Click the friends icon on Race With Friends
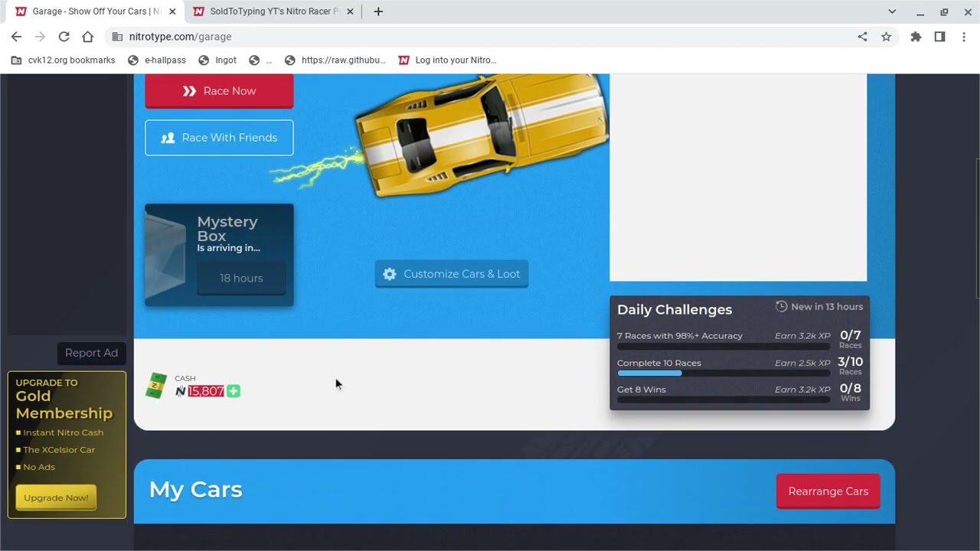The width and height of the screenshot is (980, 551). (x=168, y=138)
